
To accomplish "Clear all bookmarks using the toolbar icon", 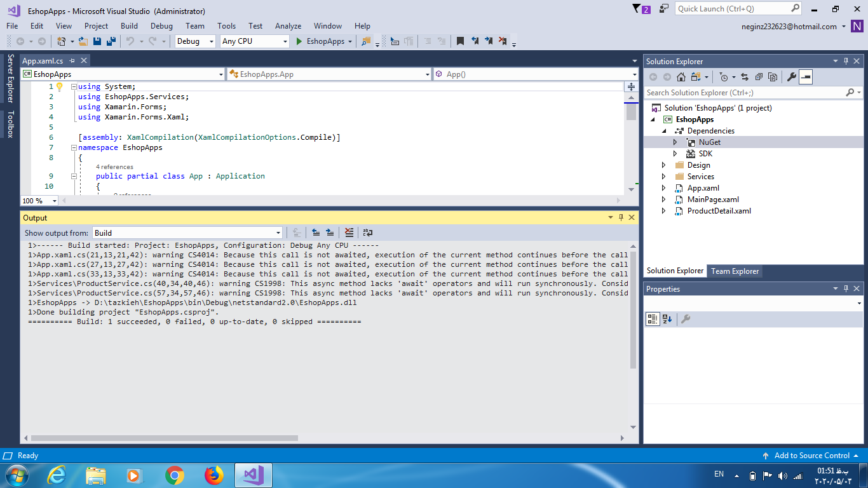I will point(503,41).
